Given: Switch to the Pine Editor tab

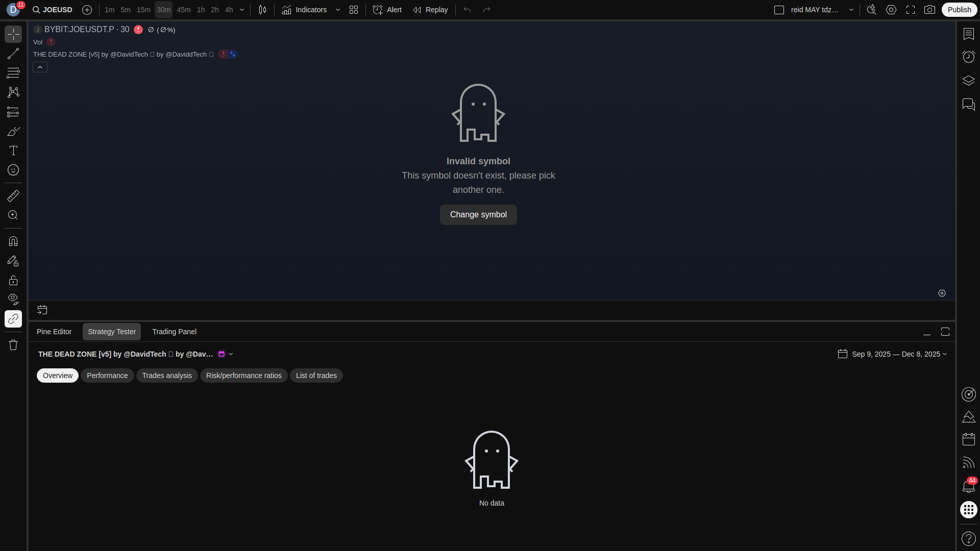Looking at the screenshot, I should click(x=54, y=332).
